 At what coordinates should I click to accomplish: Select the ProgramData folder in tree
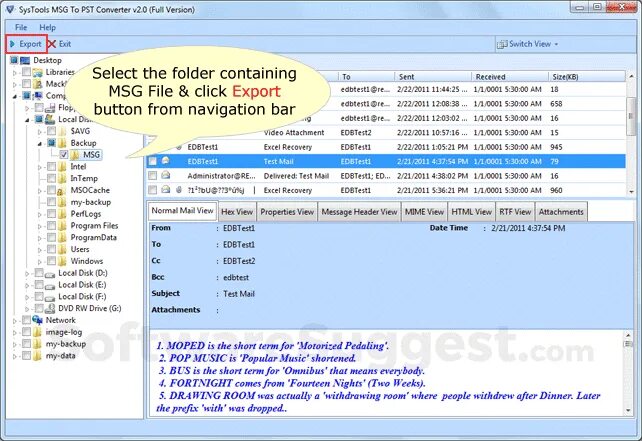[93, 237]
